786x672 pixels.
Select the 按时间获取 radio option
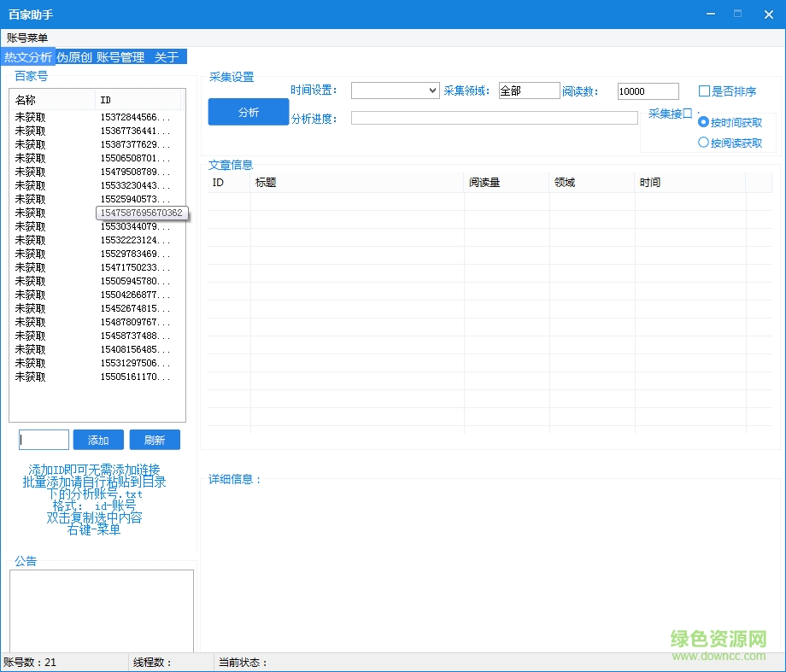(x=704, y=122)
